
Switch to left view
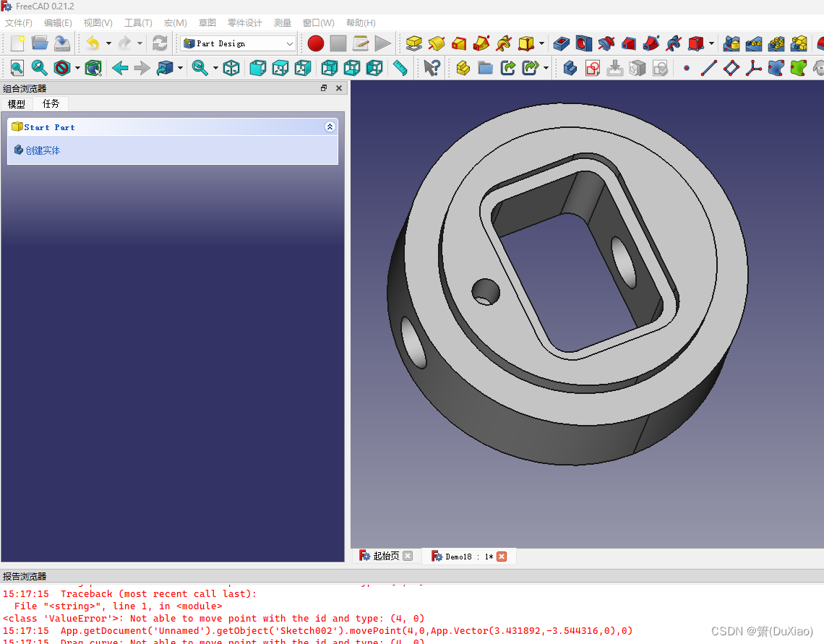374,68
